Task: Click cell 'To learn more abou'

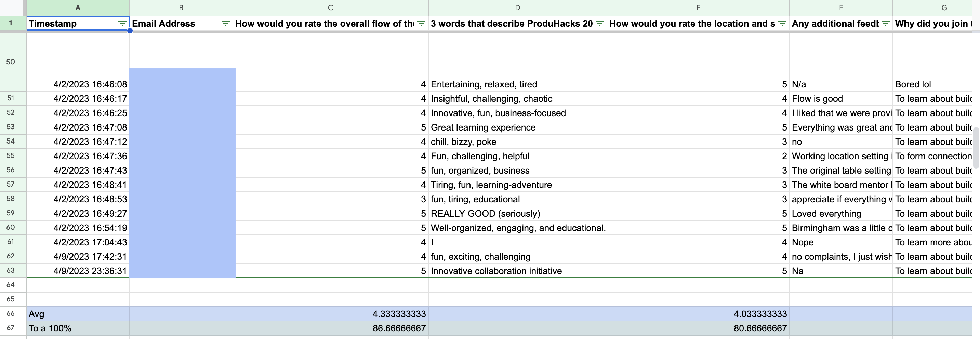Action: (932, 242)
